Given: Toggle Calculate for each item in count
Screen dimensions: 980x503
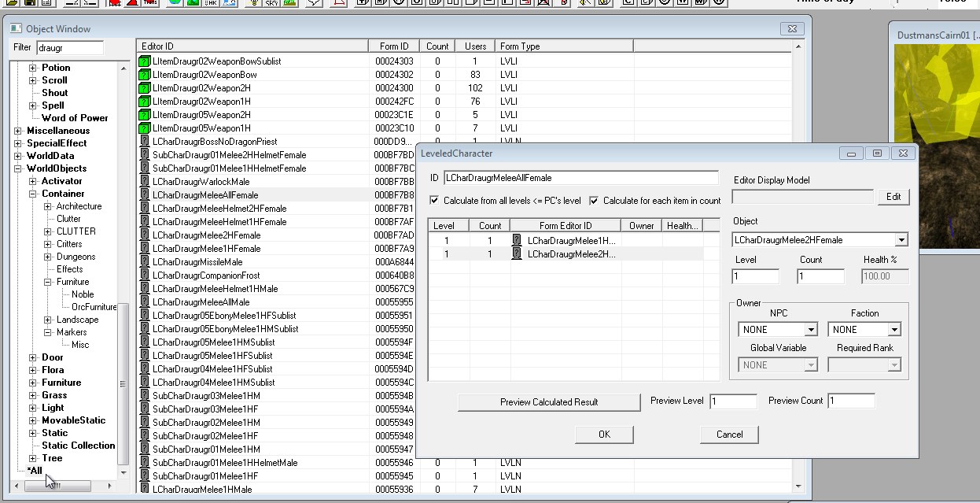Looking at the screenshot, I should click(x=594, y=201).
